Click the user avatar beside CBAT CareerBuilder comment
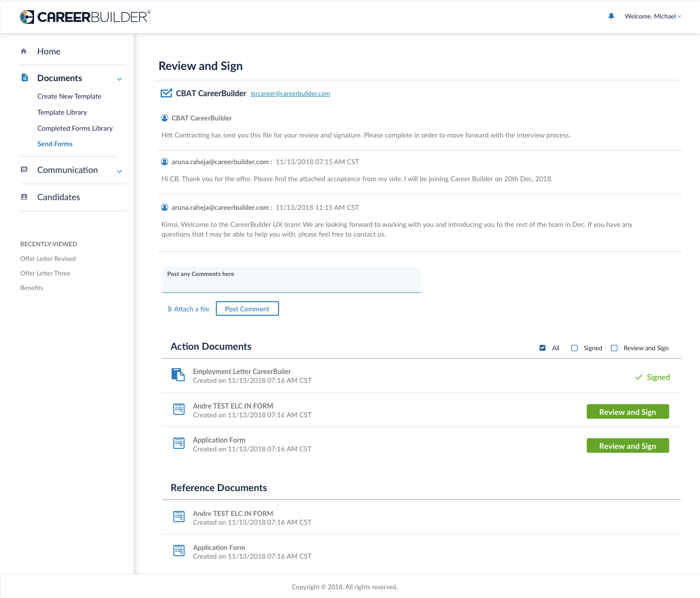This screenshot has height=598, width=700. coord(164,118)
